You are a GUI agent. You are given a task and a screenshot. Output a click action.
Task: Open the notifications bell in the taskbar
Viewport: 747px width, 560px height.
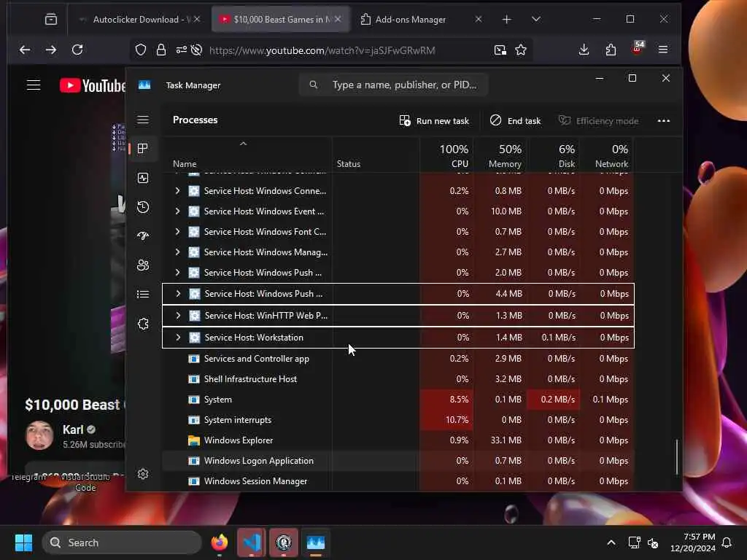point(727,542)
